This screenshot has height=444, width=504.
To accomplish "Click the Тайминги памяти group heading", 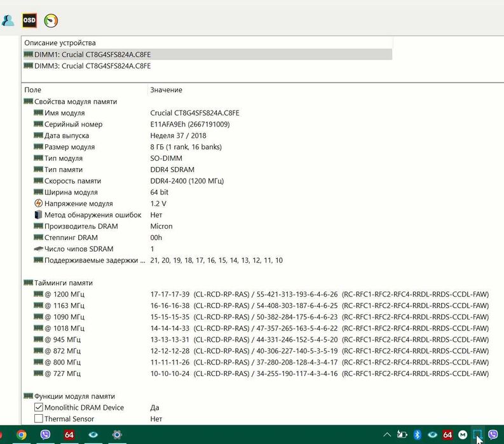I will click(x=64, y=283).
